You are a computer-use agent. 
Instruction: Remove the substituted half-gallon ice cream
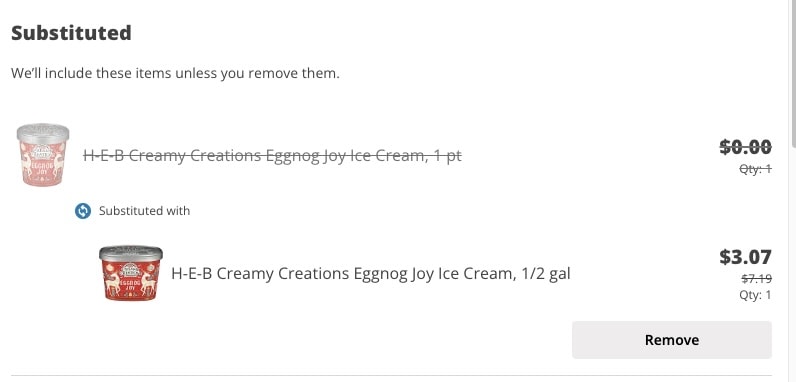[x=672, y=340]
